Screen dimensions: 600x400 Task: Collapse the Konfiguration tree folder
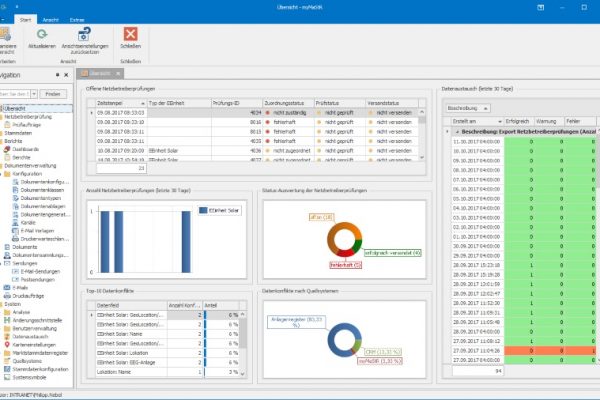[1, 174]
